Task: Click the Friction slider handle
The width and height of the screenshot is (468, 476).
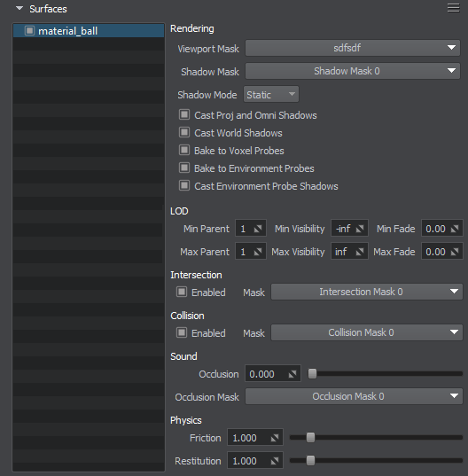Action: click(x=310, y=438)
